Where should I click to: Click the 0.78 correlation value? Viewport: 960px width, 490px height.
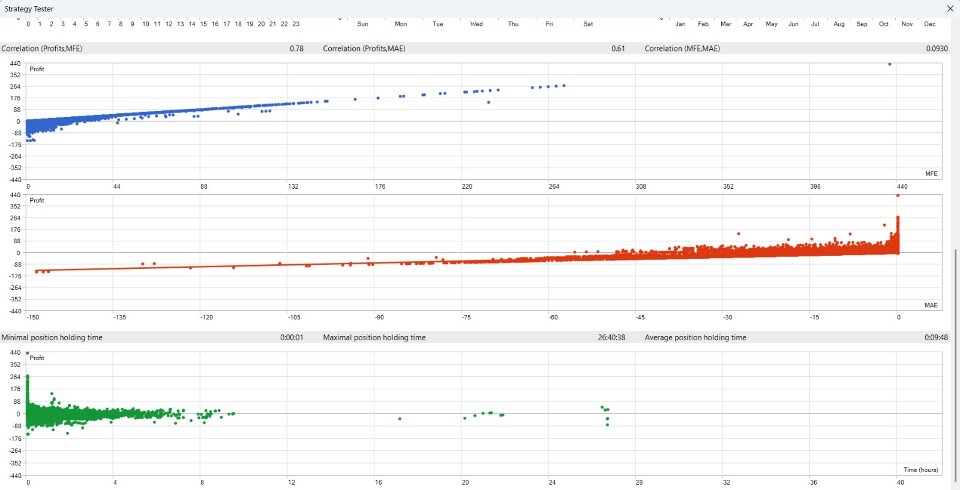296,48
